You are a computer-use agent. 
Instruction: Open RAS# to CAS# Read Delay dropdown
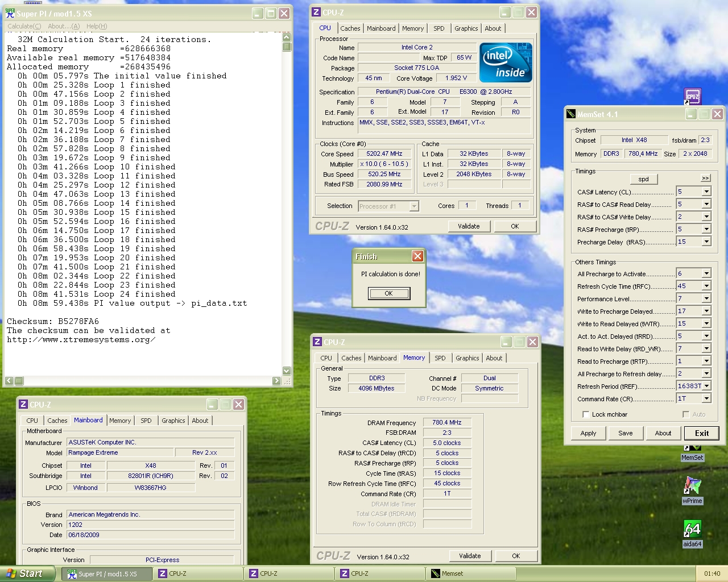[706, 204]
